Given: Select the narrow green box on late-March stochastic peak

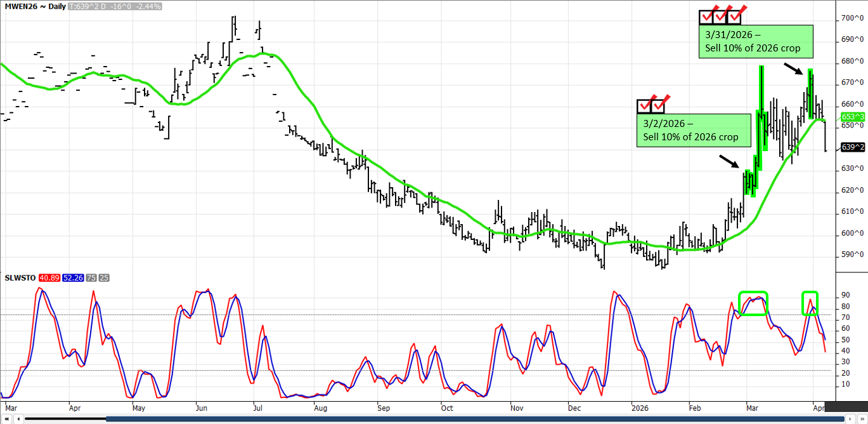Looking at the screenshot, I should pos(810,303).
